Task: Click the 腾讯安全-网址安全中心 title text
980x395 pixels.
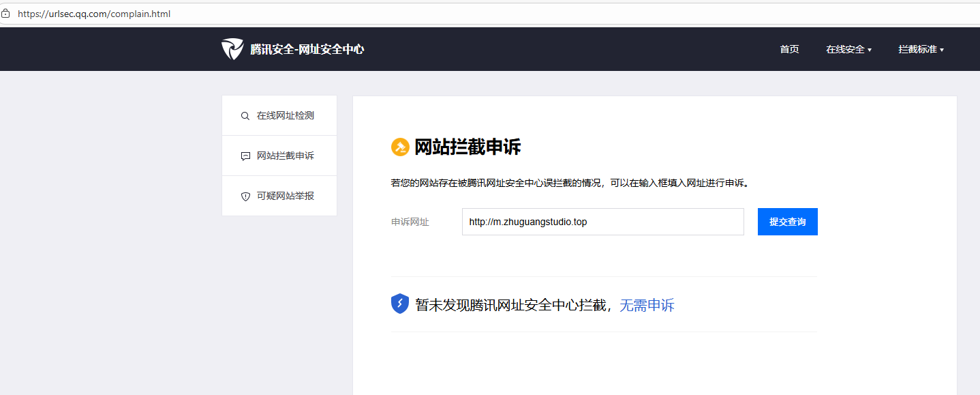Action: (307, 49)
